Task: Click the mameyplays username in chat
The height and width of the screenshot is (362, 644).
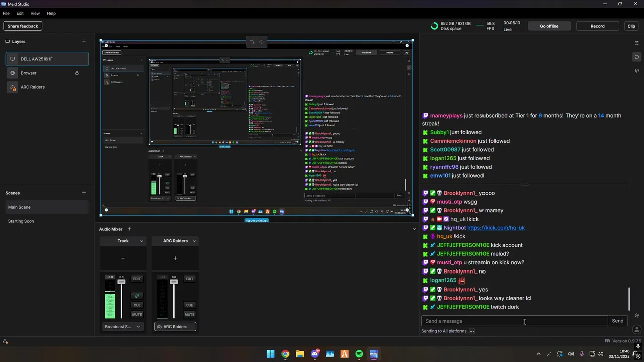Action: point(446,116)
